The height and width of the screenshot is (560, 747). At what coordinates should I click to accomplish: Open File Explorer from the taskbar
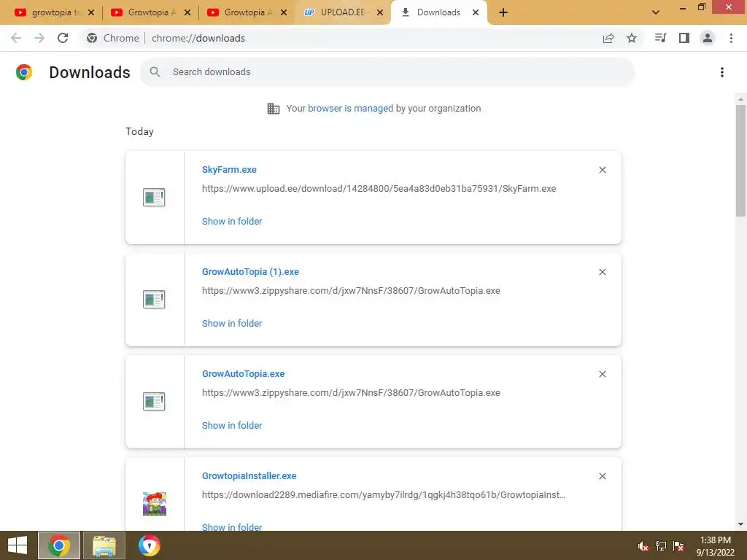coord(104,545)
